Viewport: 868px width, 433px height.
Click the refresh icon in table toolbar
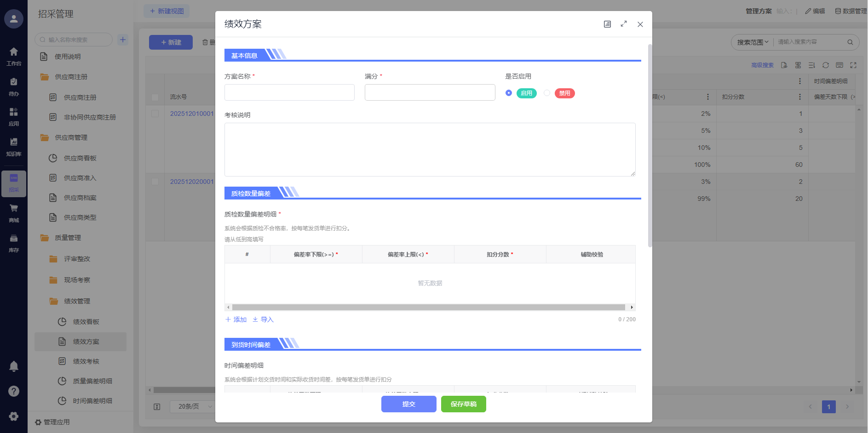tap(826, 65)
